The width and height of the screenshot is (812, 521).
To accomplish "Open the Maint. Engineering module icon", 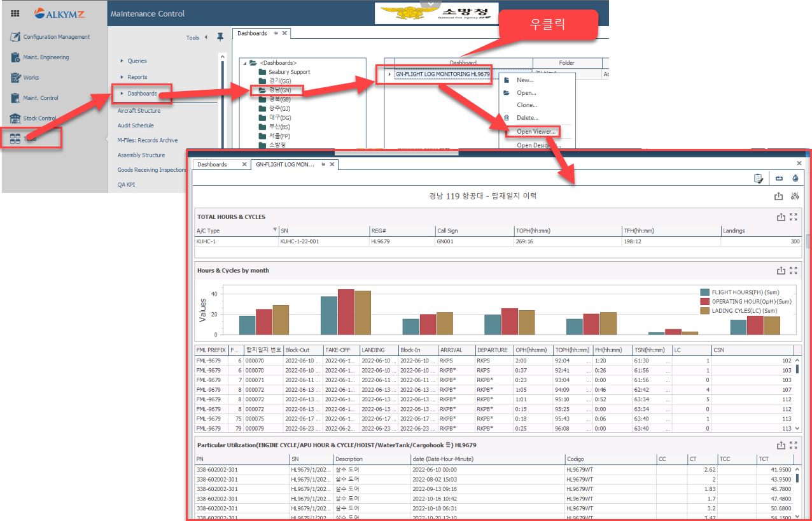I will [16, 57].
